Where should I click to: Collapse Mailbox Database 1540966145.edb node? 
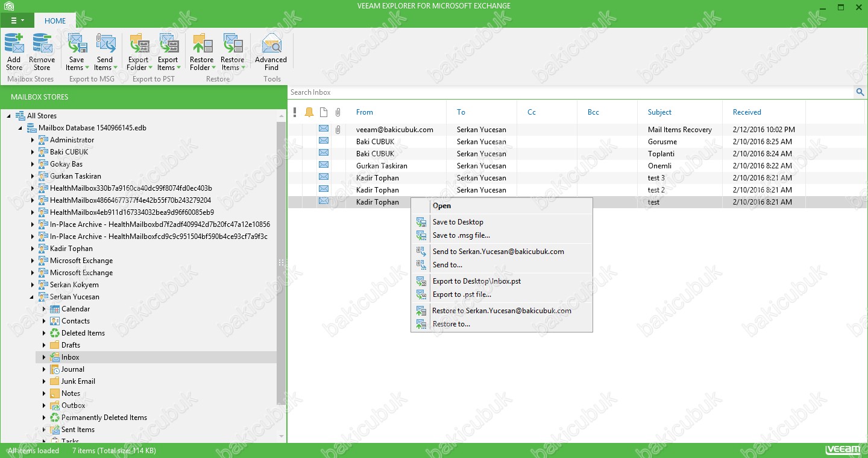pos(20,128)
